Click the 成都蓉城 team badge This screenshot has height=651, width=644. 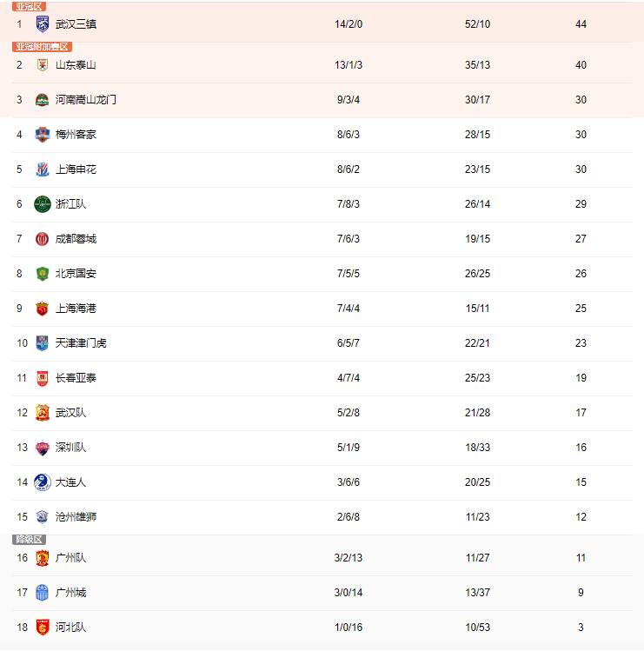[x=43, y=239]
